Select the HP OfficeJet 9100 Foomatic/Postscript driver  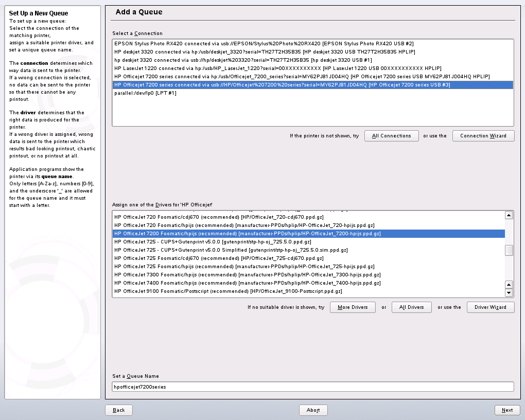coord(228,291)
